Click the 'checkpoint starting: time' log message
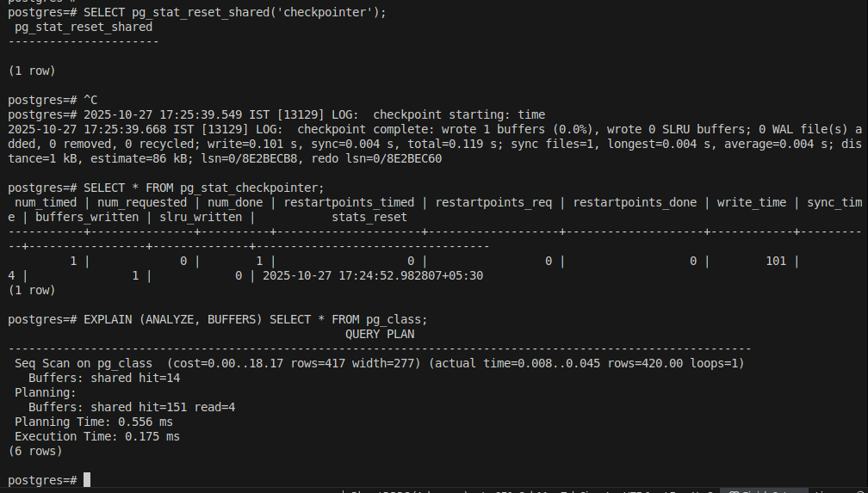This screenshot has width=868, height=493. pyautogui.click(x=459, y=114)
